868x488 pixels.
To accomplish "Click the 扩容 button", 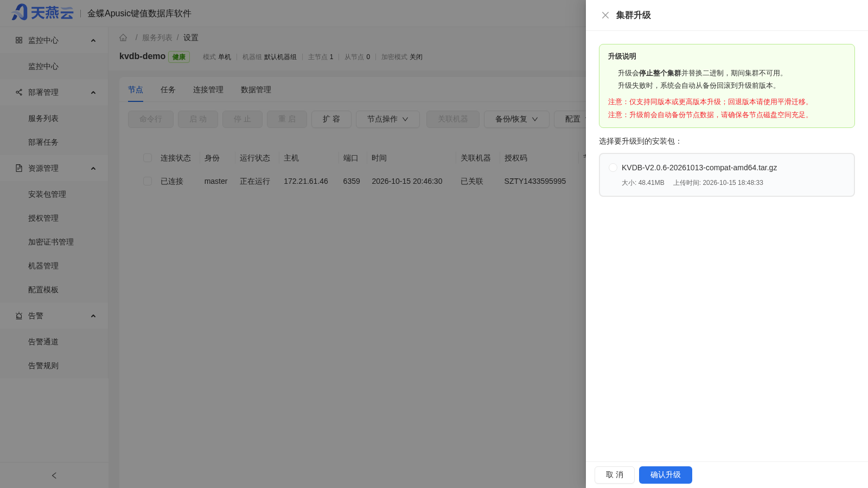I will [331, 119].
